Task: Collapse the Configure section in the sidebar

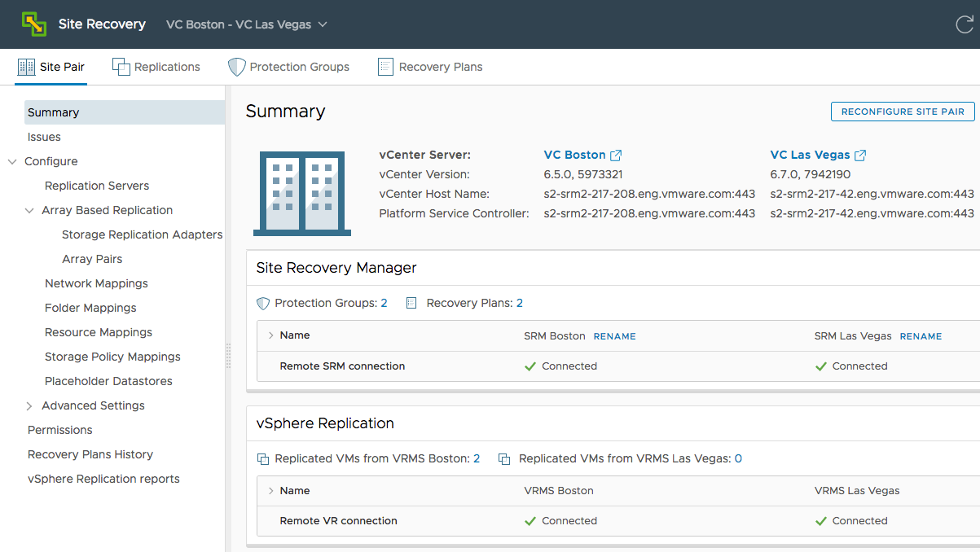Action: (11, 161)
